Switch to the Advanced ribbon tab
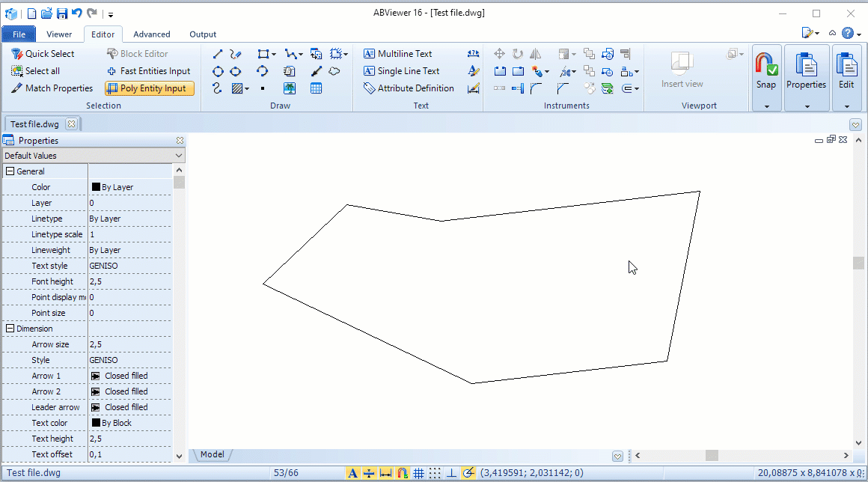This screenshot has height=482, width=868. [152, 34]
